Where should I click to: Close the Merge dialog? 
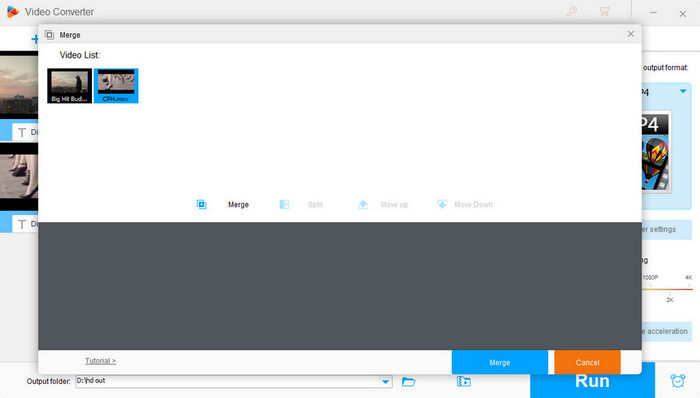click(630, 34)
